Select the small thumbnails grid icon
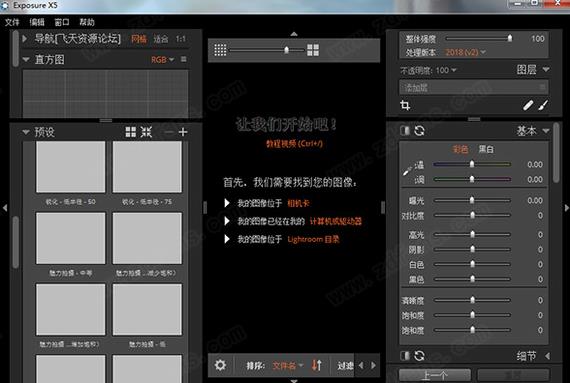 coord(220,50)
